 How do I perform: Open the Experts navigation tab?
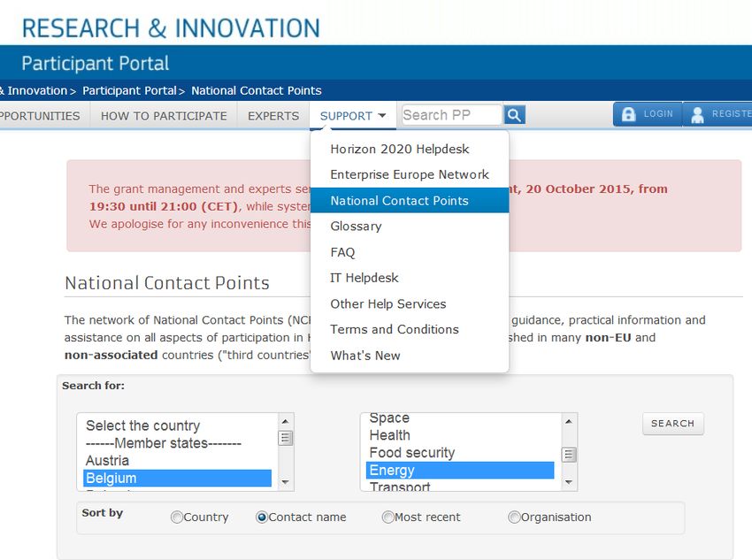click(x=273, y=116)
